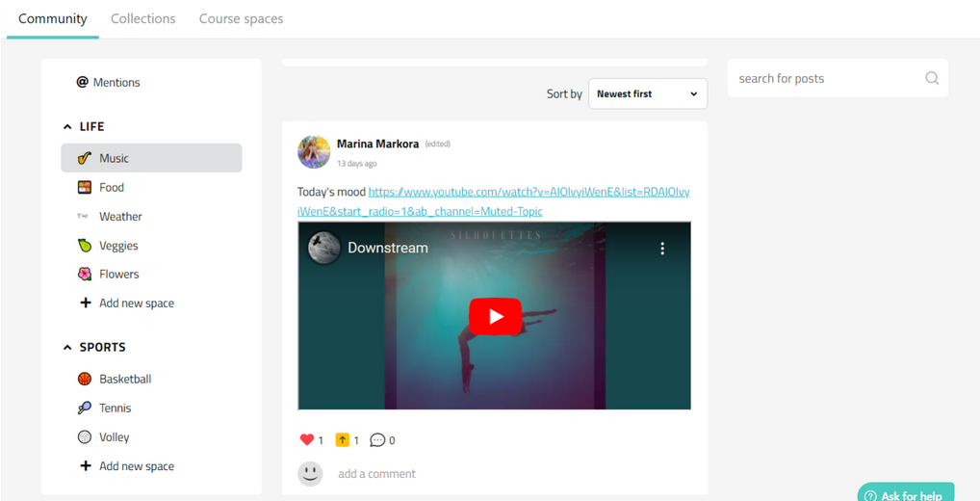This screenshot has height=501, width=980.
Task: Click the Marina Markora author name
Action: pyautogui.click(x=378, y=144)
